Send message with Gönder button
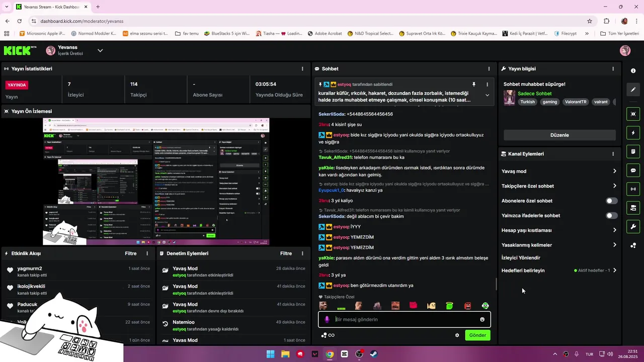The width and height of the screenshot is (644, 362). point(477,335)
